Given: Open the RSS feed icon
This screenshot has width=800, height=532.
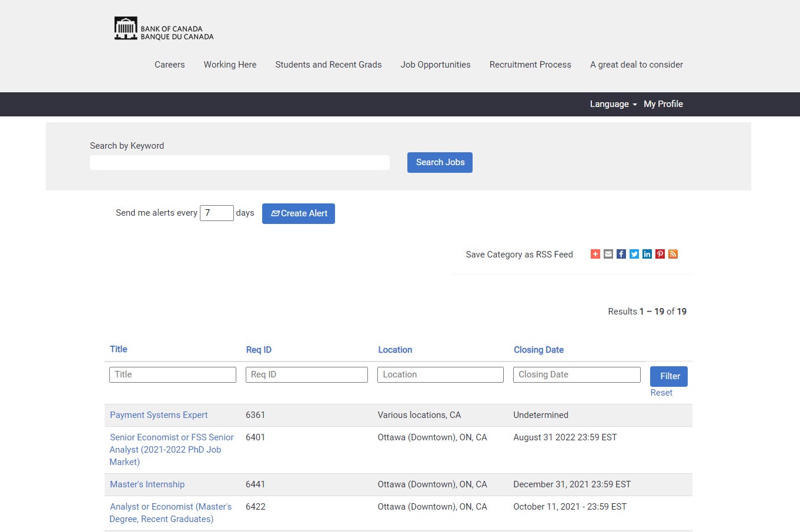Looking at the screenshot, I should (673, 254).
